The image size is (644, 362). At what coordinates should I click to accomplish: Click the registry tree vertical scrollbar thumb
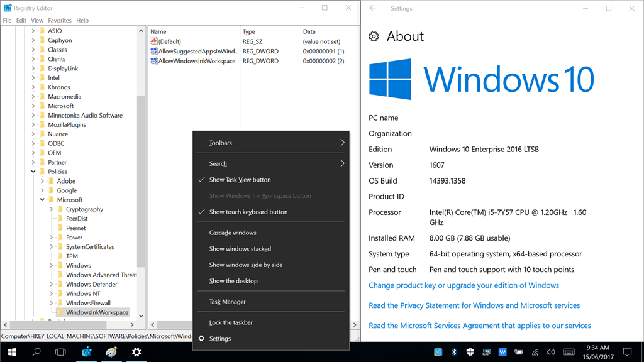coord(141,181)
